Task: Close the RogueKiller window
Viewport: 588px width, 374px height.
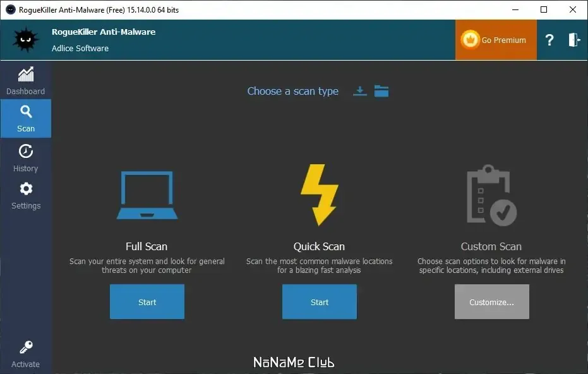Action: click(573, 9)
